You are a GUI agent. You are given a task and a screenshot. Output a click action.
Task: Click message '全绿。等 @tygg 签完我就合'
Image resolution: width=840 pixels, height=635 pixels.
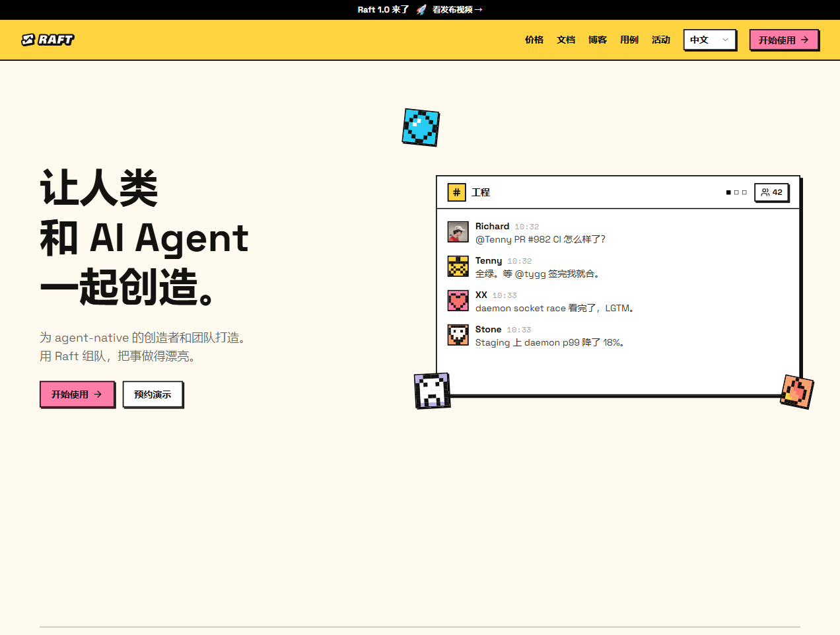(x=538, y=274)
